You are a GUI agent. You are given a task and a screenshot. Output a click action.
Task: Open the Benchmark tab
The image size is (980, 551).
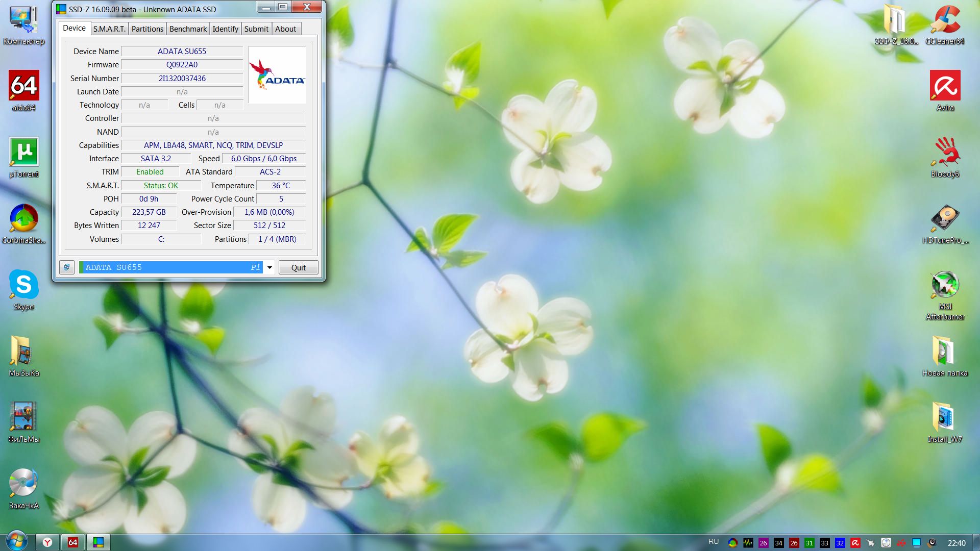[188, 29]
